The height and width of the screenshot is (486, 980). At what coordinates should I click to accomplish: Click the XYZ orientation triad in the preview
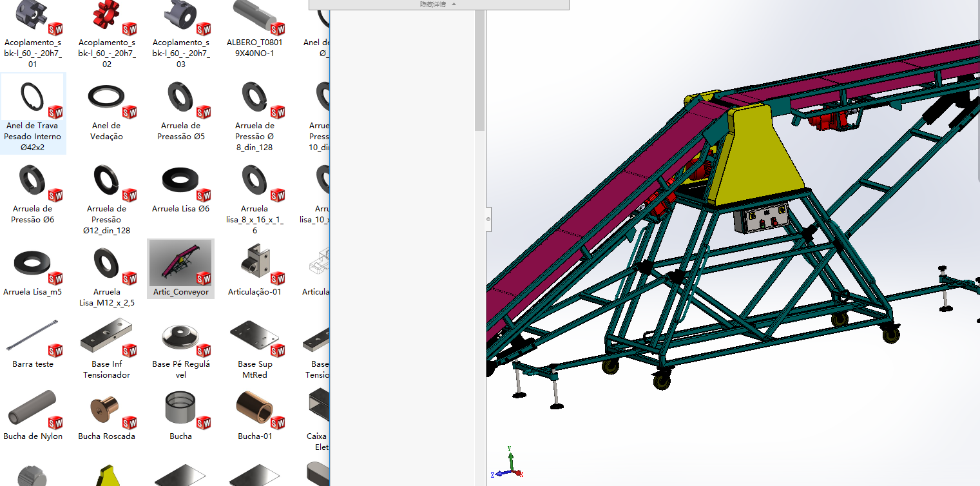(508, 463)
